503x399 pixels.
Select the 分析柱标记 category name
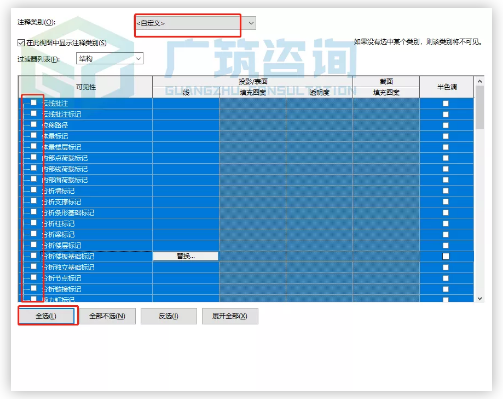click(58, 224)
